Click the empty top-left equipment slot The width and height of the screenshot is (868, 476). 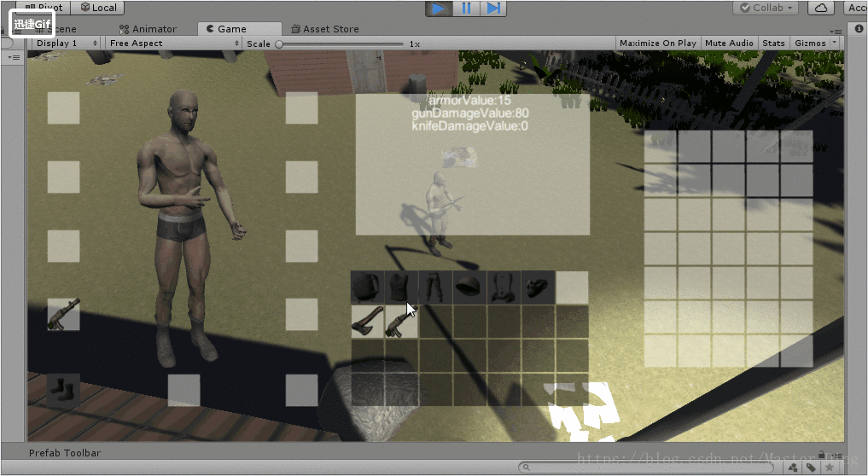pos(64,108)
